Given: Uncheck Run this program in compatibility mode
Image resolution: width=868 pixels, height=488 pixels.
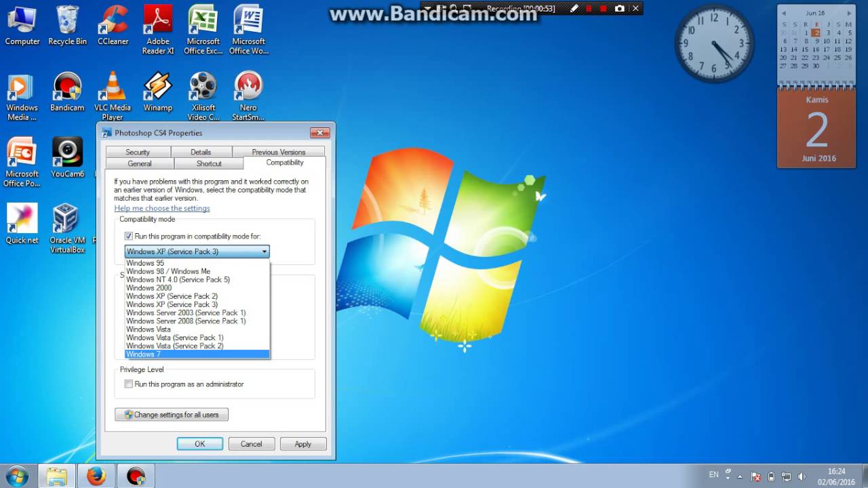Looking at the screenshot, I should click(129, 237).
